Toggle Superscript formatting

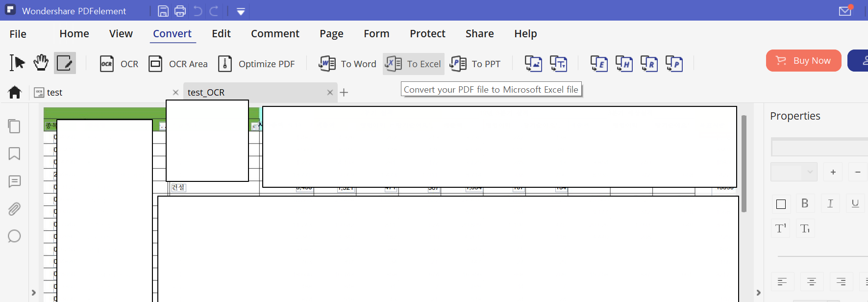tap(781, 228)
